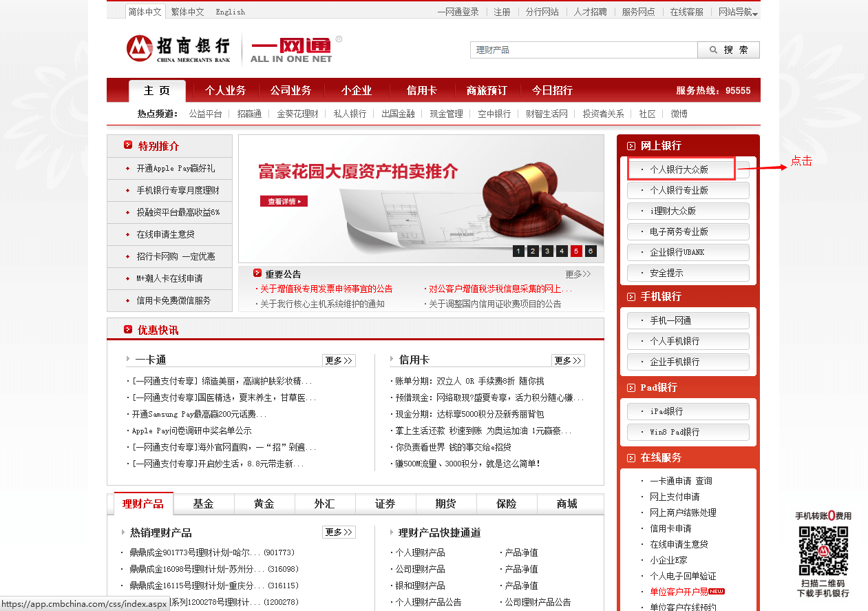The image size is (868, 611).
Task: Select banner slide 6 indicator
Action: tap(591, 251)
